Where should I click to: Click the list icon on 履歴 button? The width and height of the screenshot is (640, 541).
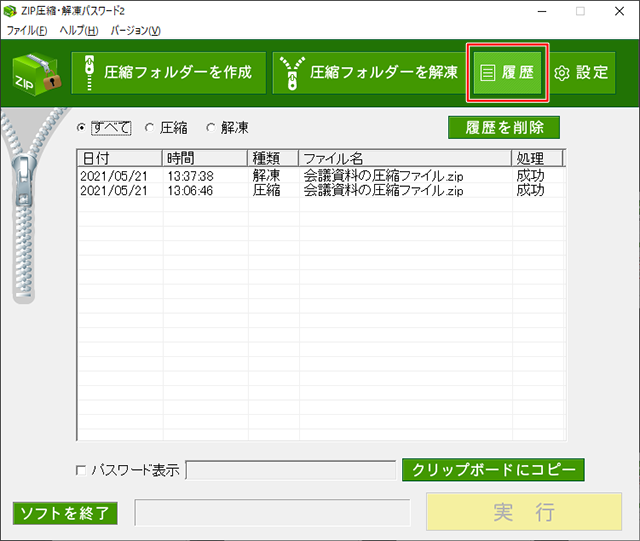point(487,73)
